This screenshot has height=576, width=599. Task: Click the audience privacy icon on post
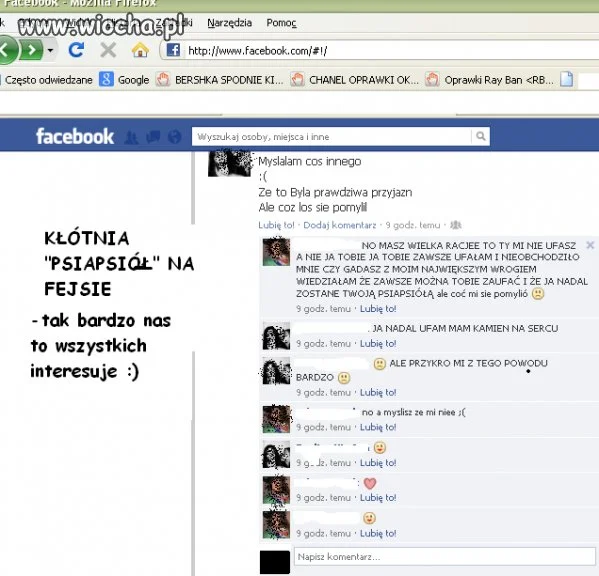point(455,225)
